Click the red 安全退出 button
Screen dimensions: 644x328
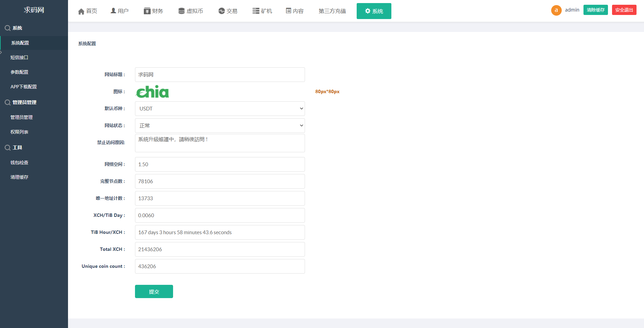click(624, 10)
